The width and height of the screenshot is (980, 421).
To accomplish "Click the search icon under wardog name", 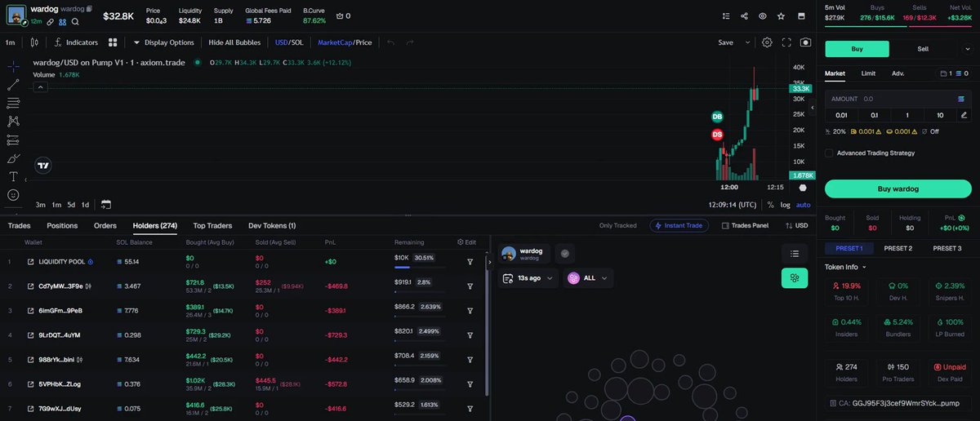I will [x=75, y=22].
